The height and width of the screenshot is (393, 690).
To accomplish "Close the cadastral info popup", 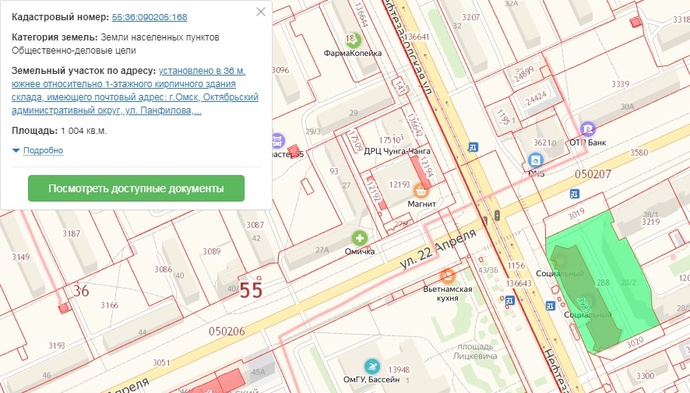I will pos(261,12).
